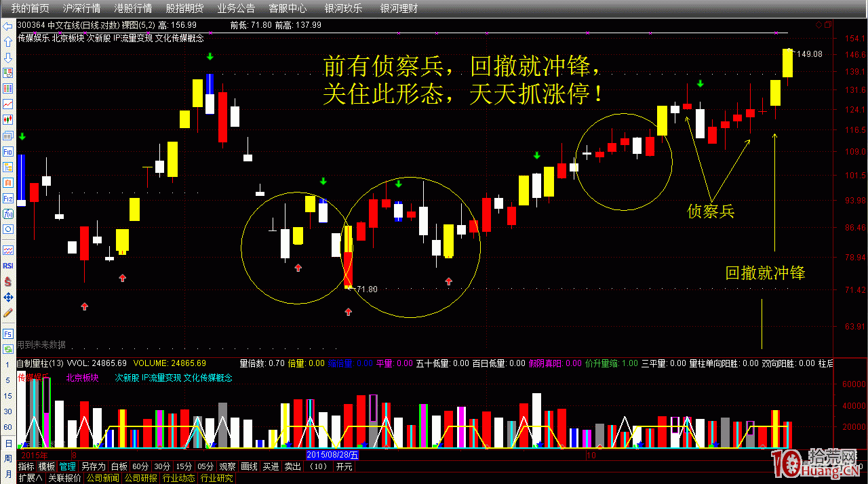Click the red dollar sign icon
Viewport: 868px width, 484px height.
(8, 281)
